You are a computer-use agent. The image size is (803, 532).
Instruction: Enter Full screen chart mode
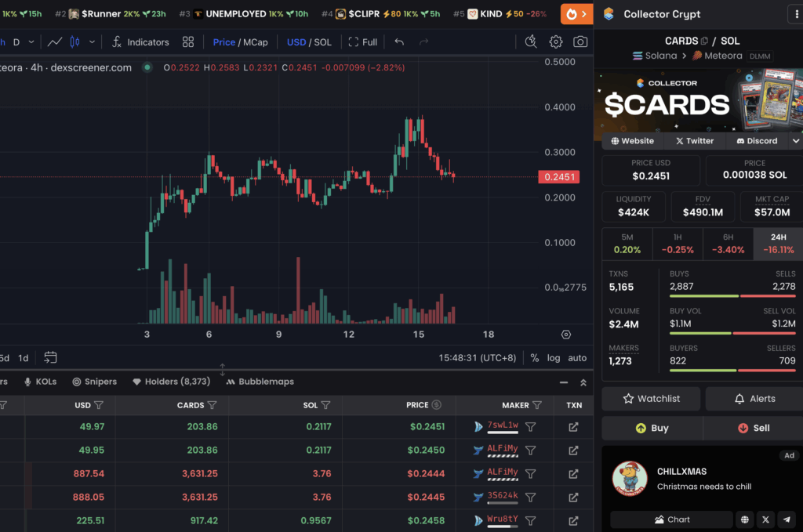(x=362, y=42)
